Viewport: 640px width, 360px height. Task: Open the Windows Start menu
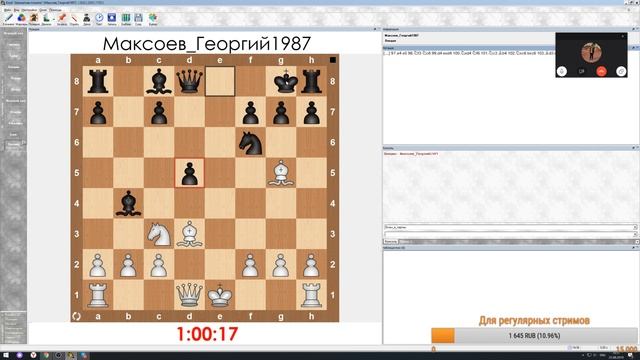(6, 356)
